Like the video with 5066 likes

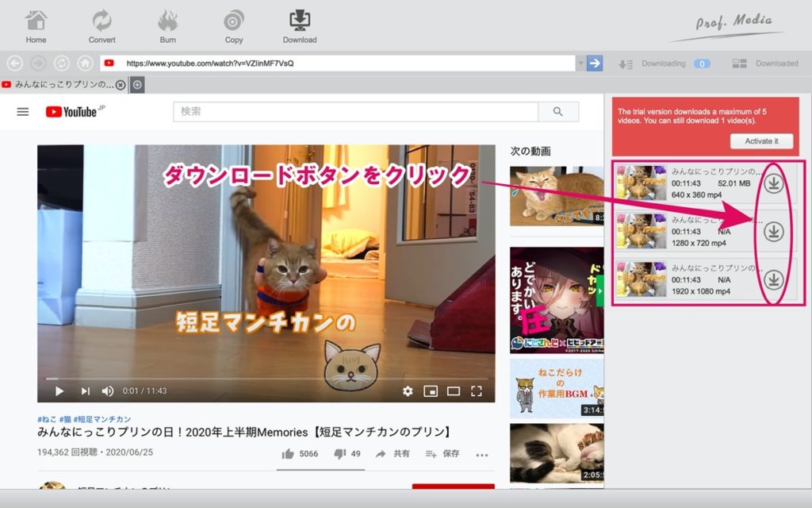coord(300,454)
